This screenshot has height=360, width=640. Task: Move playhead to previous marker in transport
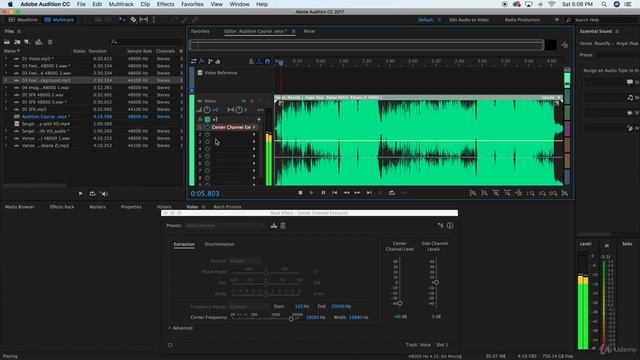pyautogui.click(x=335, y=193)
